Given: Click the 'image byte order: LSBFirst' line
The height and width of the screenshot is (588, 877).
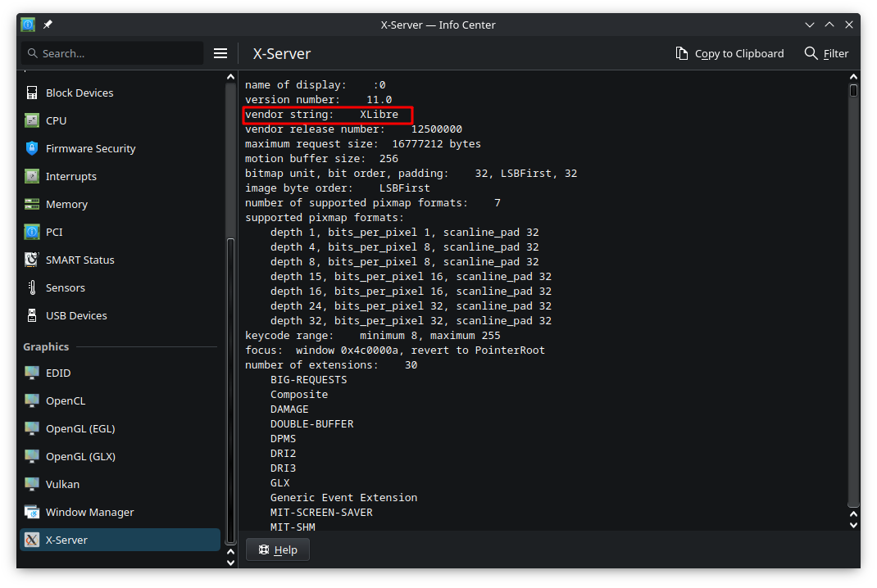Looking at the screenshot, I should click(x=337, y=188).
